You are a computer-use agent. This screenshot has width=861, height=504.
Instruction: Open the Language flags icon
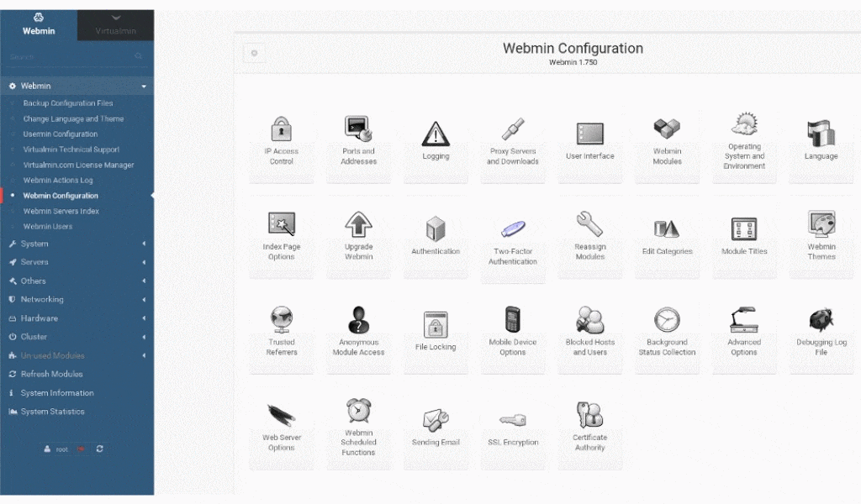[x=821, y=134]
